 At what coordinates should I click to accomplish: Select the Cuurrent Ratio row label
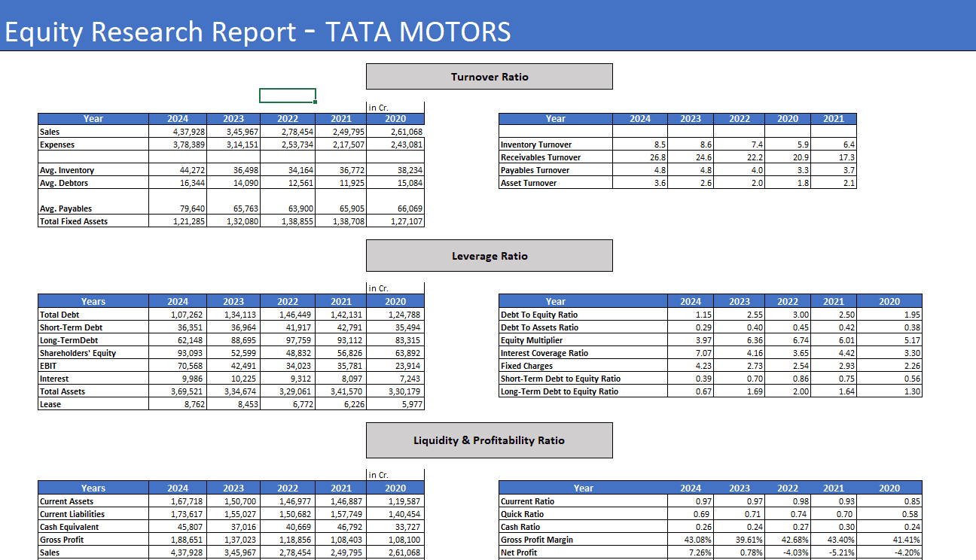pyautogui.click(x=527, y=501)
